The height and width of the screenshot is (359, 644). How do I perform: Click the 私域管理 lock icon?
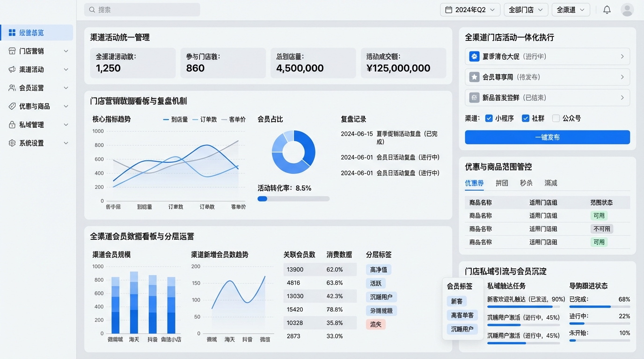(12, 125)
